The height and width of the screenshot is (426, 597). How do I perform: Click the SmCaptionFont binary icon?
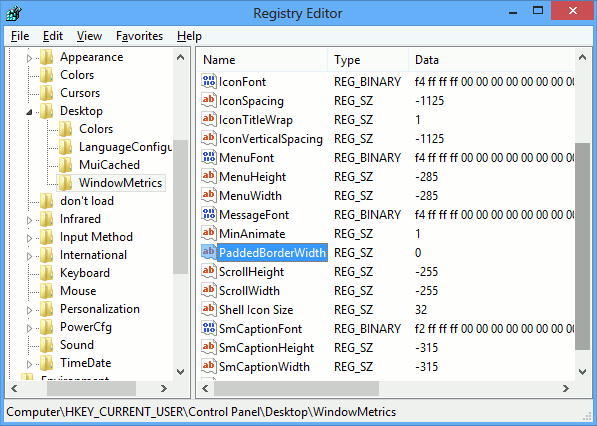209,329
